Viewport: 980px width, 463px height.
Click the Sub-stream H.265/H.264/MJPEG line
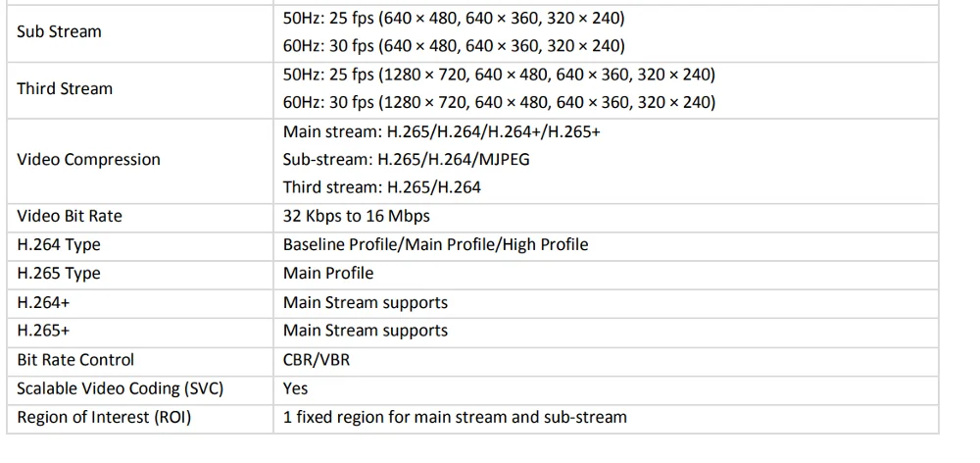pos(406,159)
